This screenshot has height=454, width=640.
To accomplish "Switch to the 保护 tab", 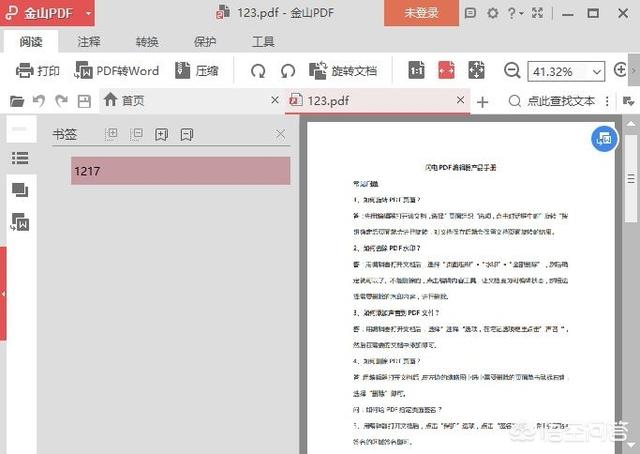I will coord(205,42).
